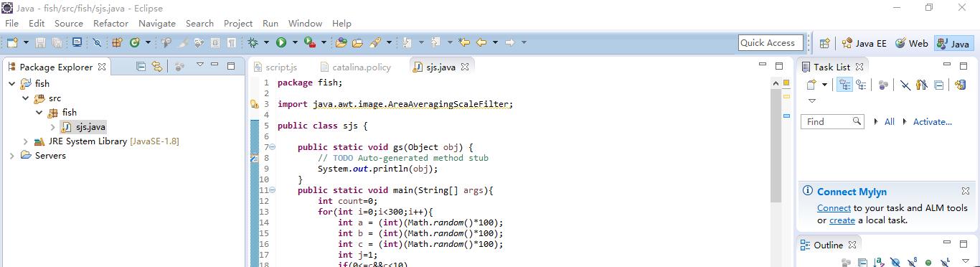Click the Find field in Task List
Image resolution: width=980 pixels, height=267 pixels.
(832, 121)
